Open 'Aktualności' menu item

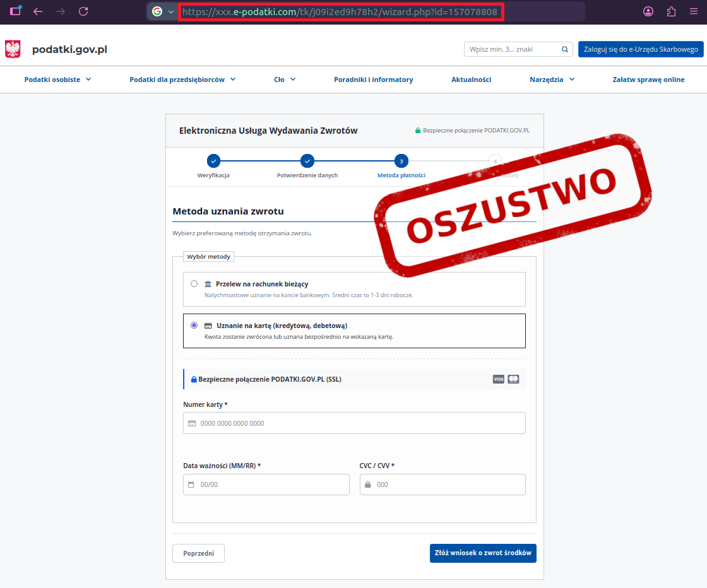coord(471,79)
